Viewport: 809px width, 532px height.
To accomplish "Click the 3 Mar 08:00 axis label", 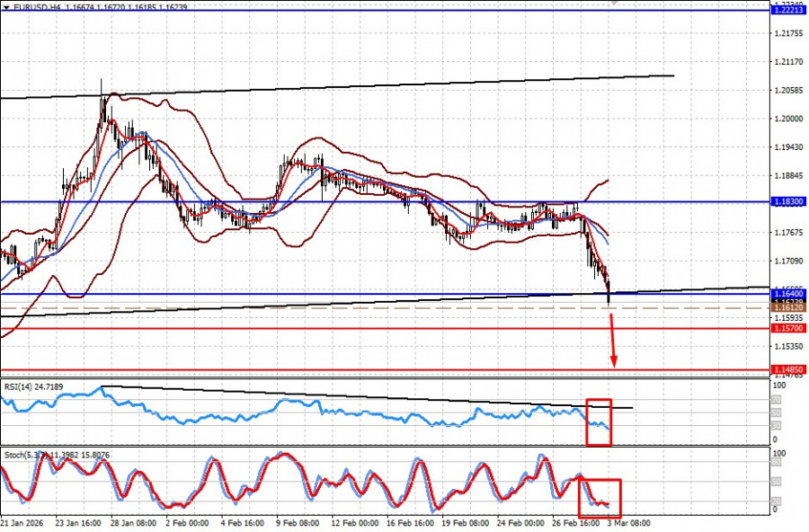I will (x=629, y=520).
